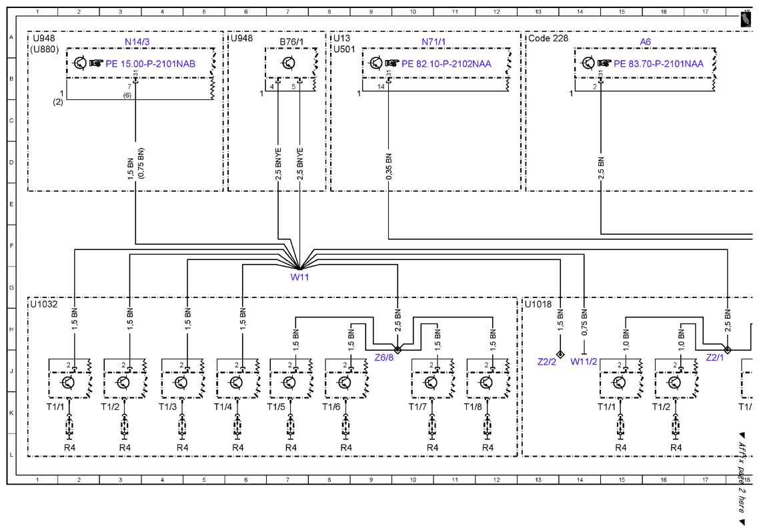Click the page icon in the top-right corner

(746, 20)
